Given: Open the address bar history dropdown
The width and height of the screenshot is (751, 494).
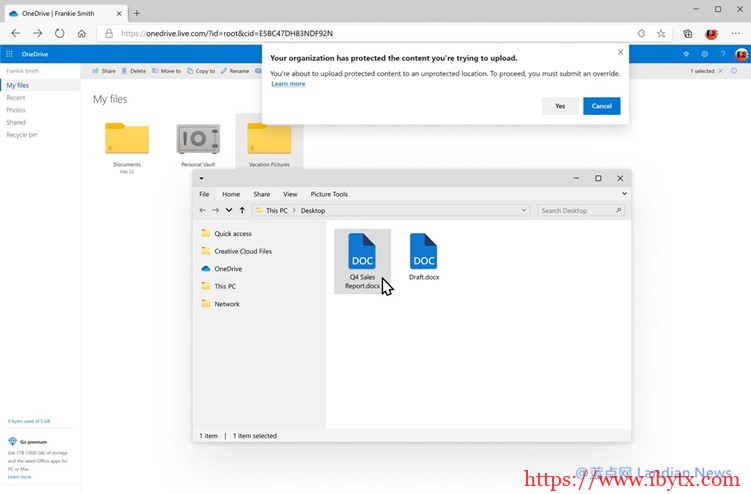Looking at the screenshot, I should [524, 211].
